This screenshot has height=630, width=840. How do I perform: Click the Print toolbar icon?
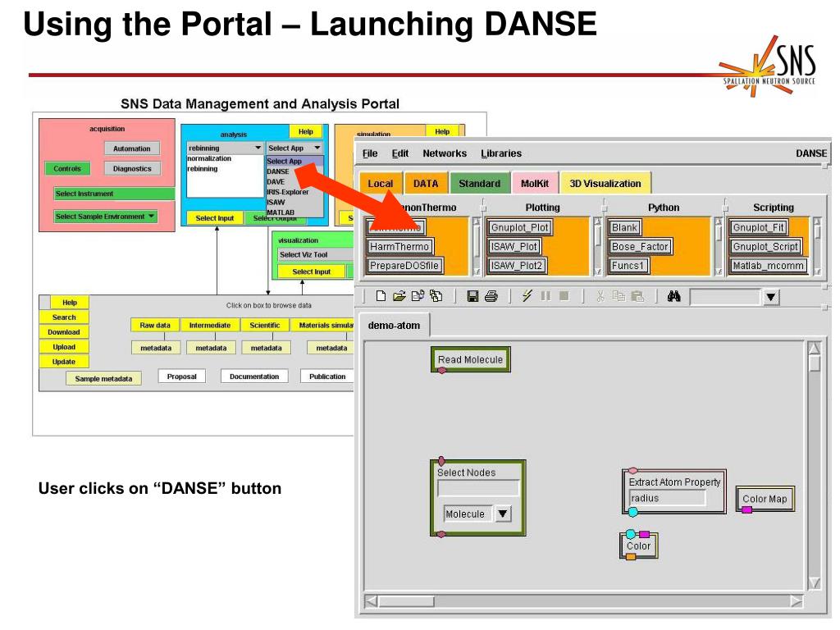tap(491, 296)
